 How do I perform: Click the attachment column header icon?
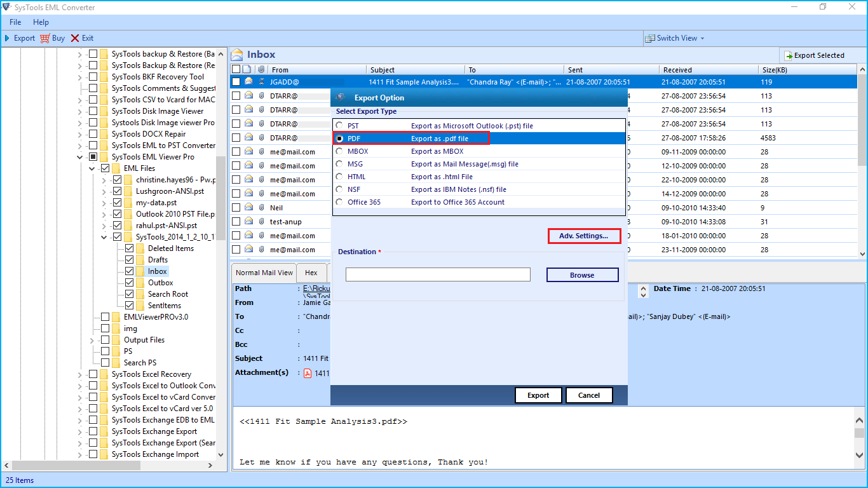point(261,69)
